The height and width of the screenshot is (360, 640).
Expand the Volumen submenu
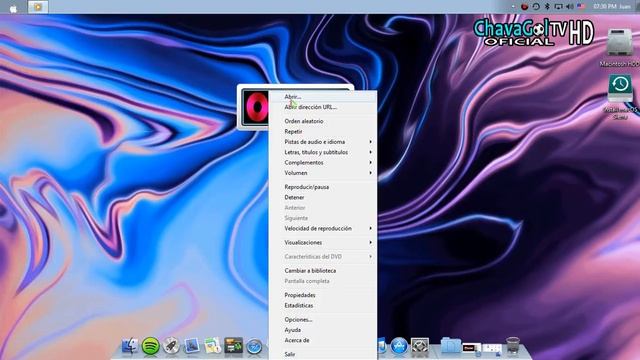point(323,173)
